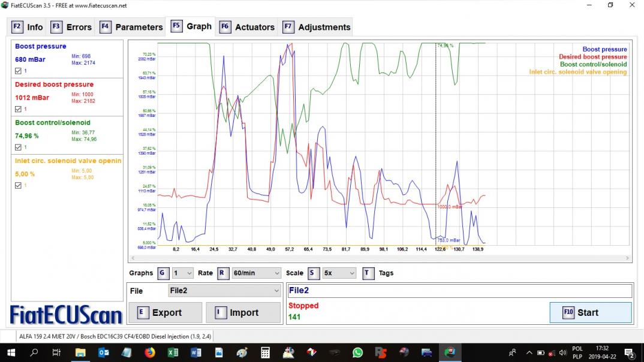This screenshot has width=644, height=362.
Task: Click the G key icon for Graphs
Action: [x=162, y=273]
